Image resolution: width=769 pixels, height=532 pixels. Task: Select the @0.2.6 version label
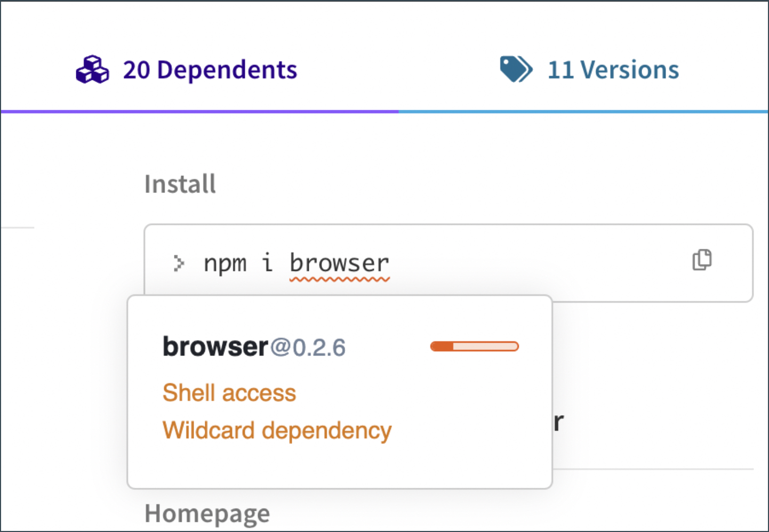(308, 348)
